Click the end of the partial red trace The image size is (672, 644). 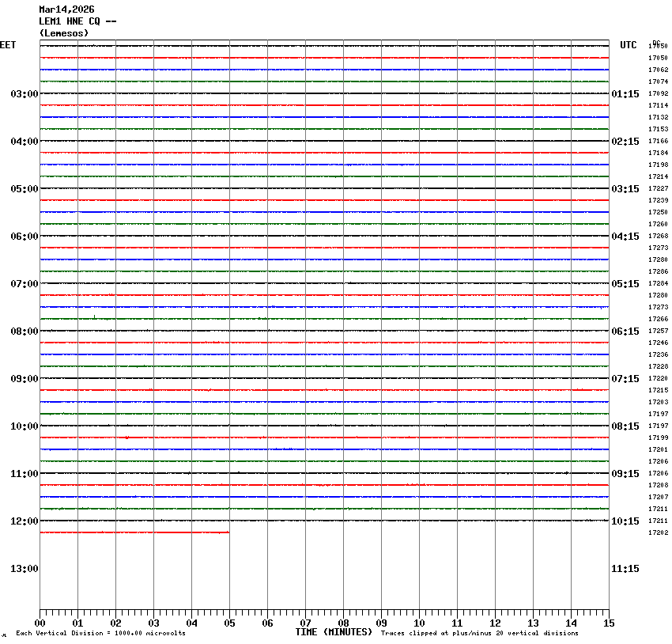point(228,532)
